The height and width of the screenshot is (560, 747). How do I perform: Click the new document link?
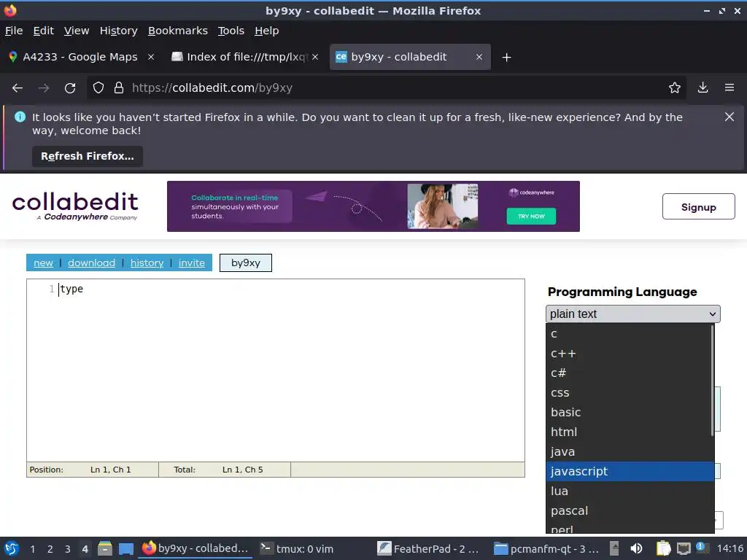(x=43, y=262)
